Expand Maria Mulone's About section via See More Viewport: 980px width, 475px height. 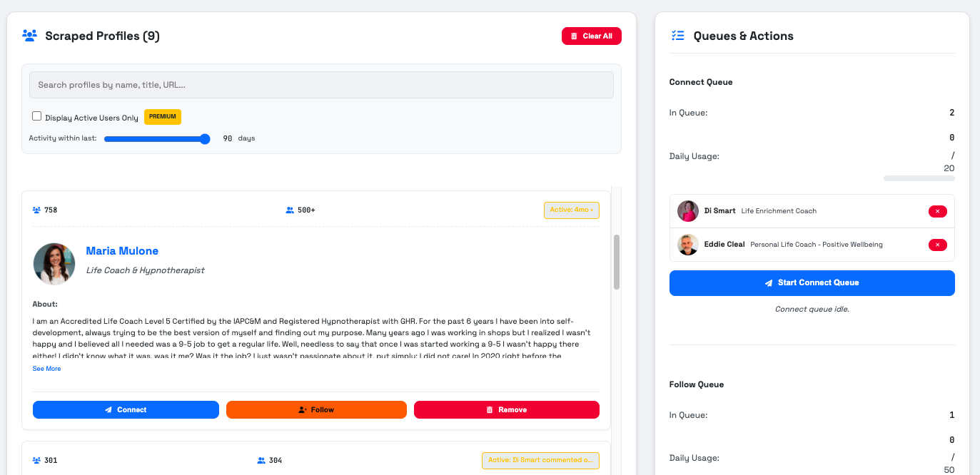tap(46, 368)
